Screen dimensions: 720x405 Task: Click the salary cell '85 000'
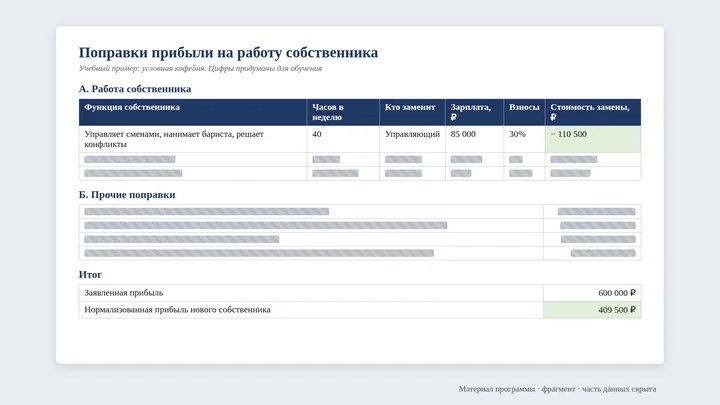coord(474,139)
